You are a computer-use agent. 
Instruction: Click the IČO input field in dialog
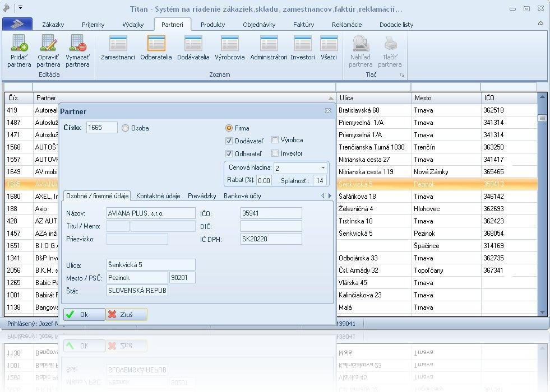tap(271, 213)
